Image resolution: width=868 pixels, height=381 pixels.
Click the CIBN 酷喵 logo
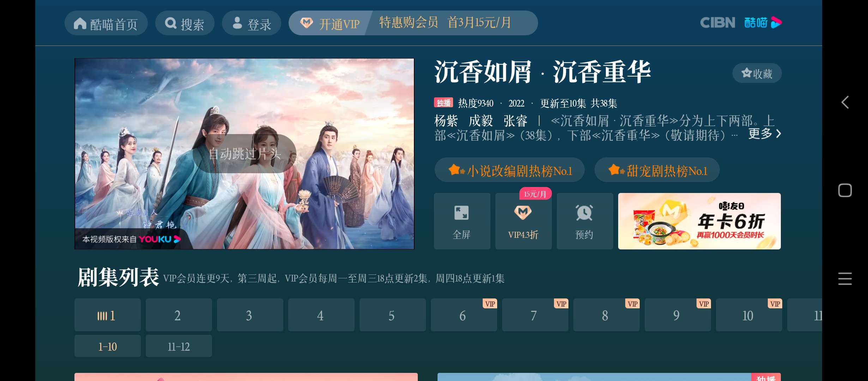741,23
